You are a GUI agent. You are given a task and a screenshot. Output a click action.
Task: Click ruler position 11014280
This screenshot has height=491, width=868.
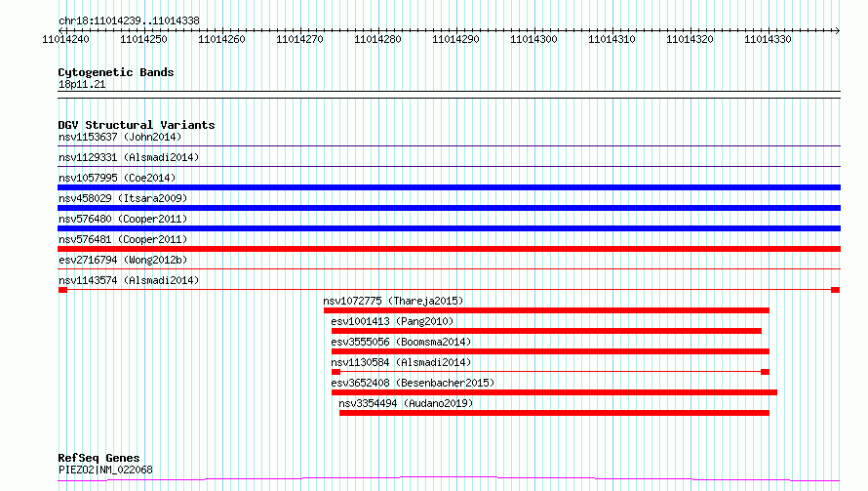[x=378, y=39]
